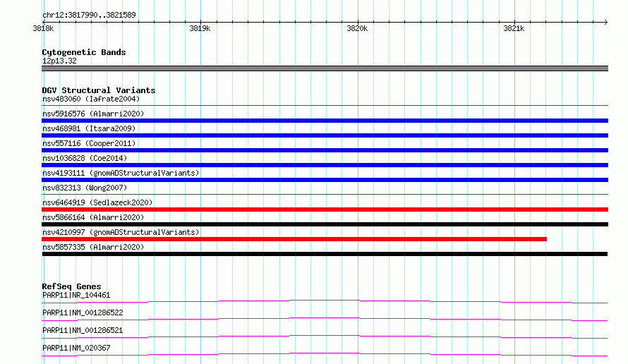Image resolution: width=628 pixels, height=364 pixels.
Task: Open nsv5857335 (Almarri2020) variant label
Action: 93,247
